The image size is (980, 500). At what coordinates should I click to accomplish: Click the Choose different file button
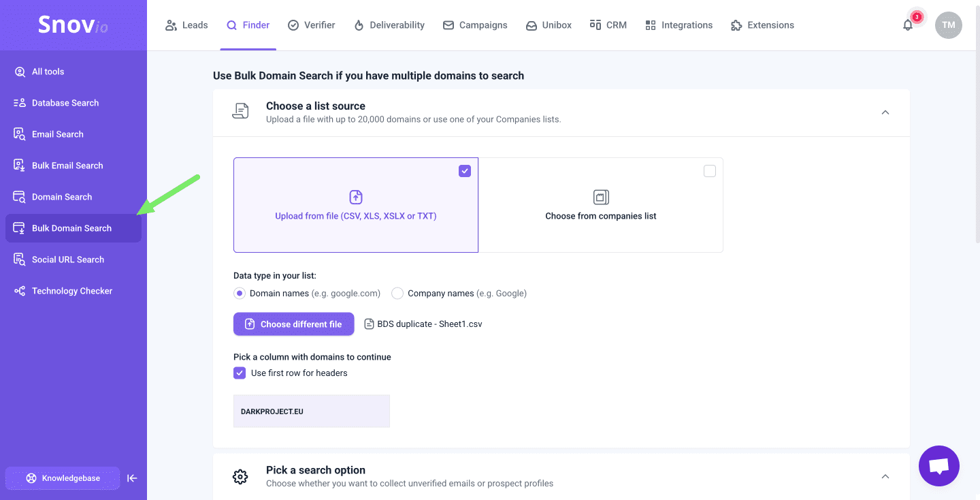tap(293, 324)
